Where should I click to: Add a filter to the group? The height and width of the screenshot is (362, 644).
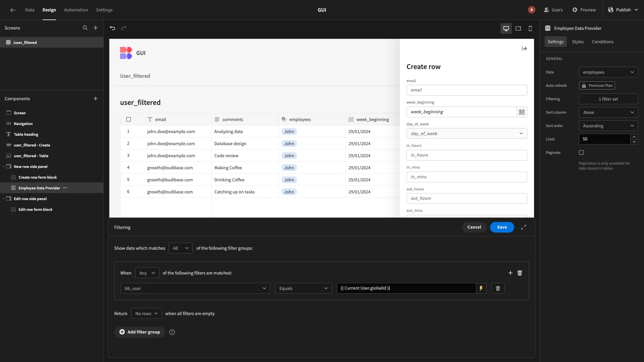pyautogui.click(x=510, y=273)
